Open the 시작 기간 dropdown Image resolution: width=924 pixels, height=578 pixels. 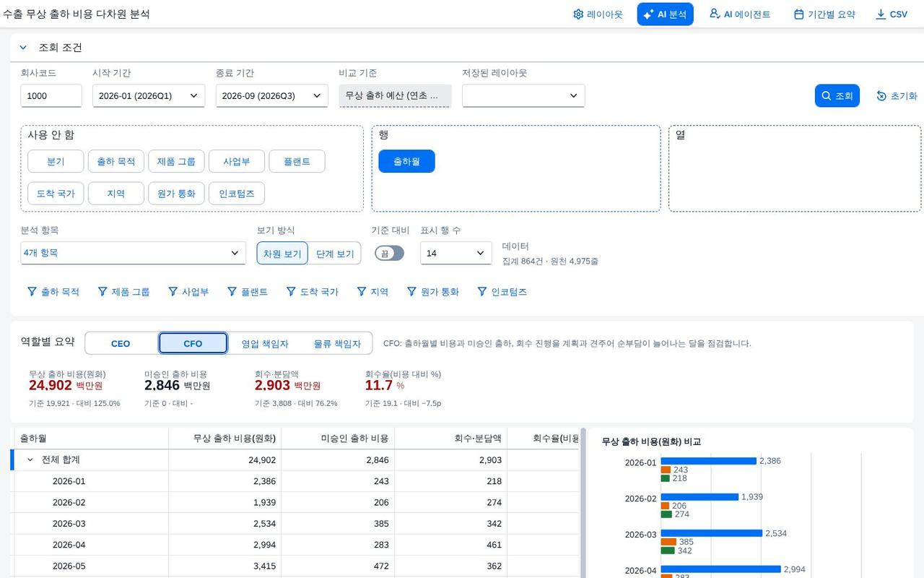point(149,95)
